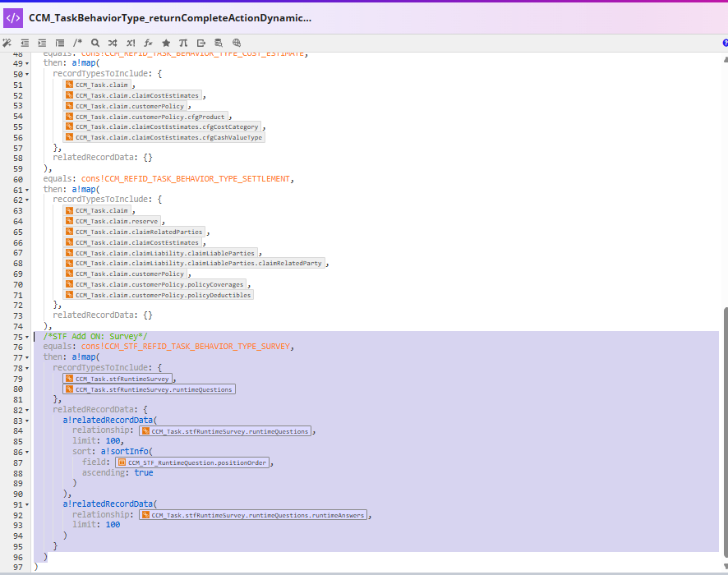Collapse code fold arrow at line 78
Viewport: 728px width, 575px height.
pyautogui.click(x=27, y=369)
